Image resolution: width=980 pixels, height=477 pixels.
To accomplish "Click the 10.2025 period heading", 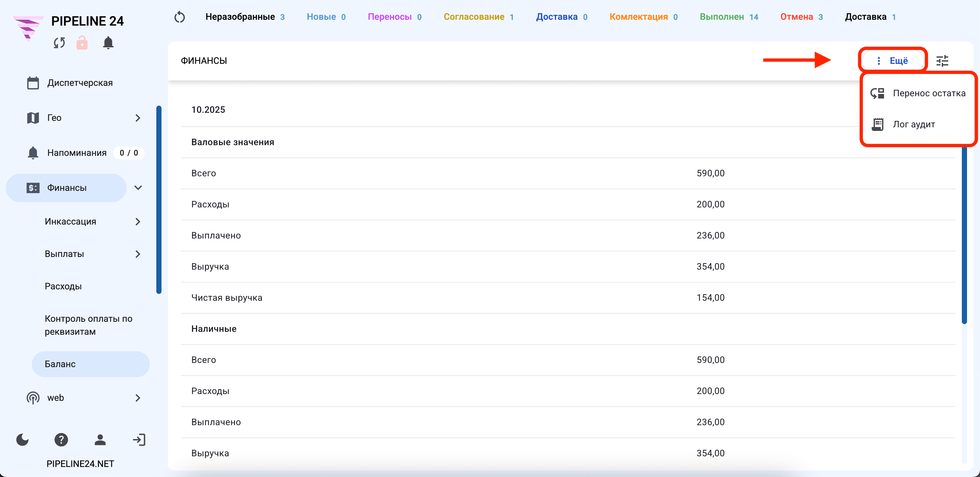I will 208,110.
